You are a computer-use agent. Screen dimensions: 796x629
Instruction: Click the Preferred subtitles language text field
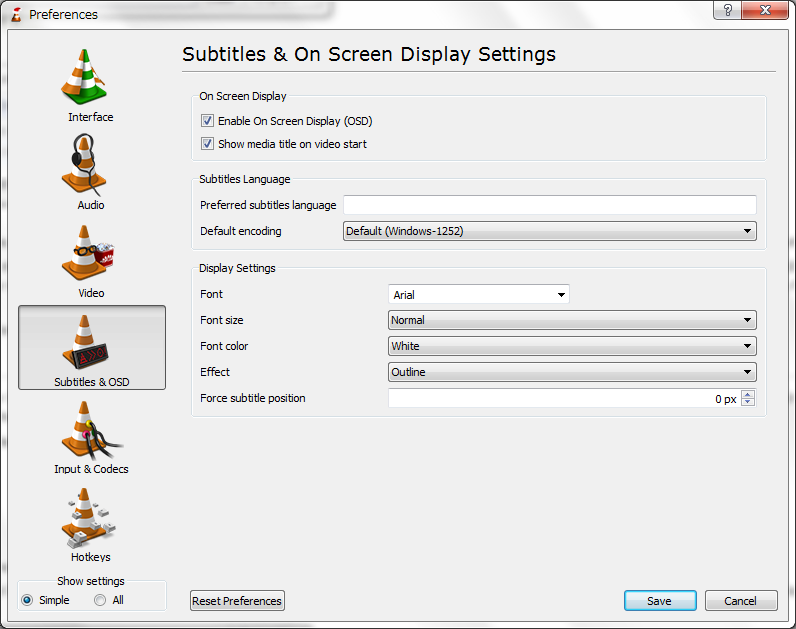pyautogui.click(x=549, y=205)
